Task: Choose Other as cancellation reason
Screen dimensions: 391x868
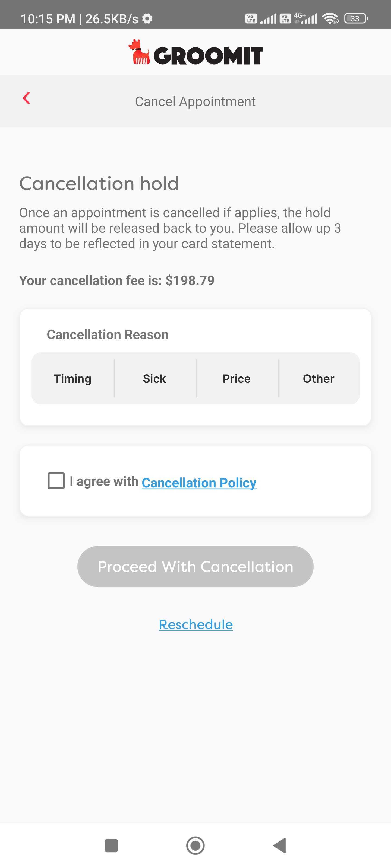Action: point(319,378)
